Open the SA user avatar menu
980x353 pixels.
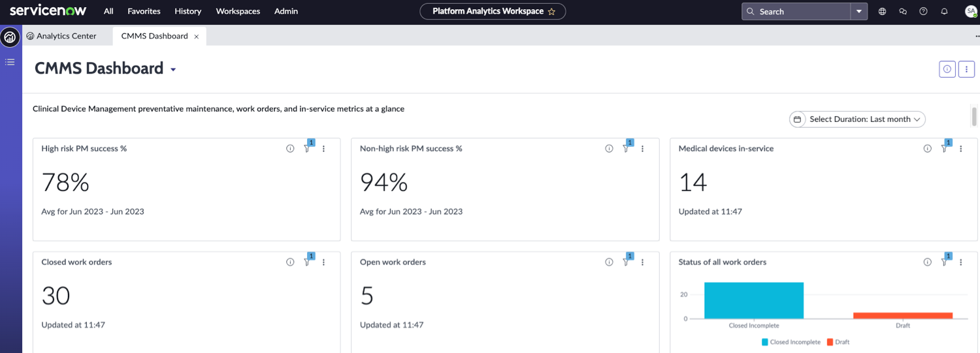click(x=971, y=11)
